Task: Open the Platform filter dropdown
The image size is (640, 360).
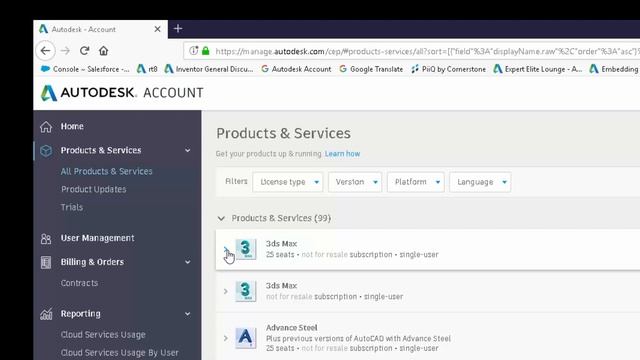Action: pos(416,182)
